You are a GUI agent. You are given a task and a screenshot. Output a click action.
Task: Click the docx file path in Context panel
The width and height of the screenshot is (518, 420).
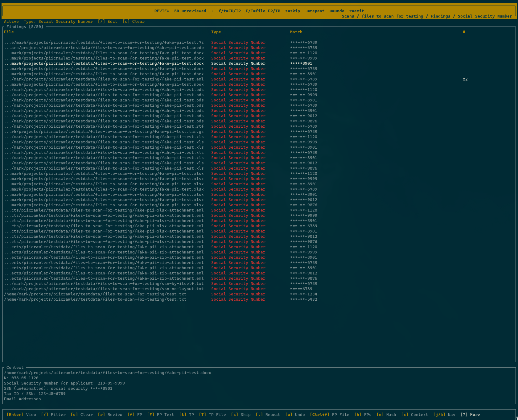point(108,373)
